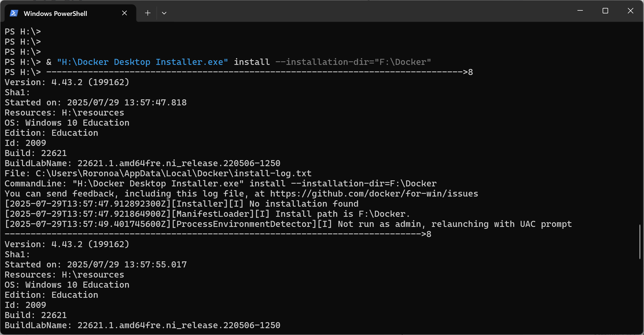Close the terminal window
This screenshot has width=644, height=335.
coord(631,11)
